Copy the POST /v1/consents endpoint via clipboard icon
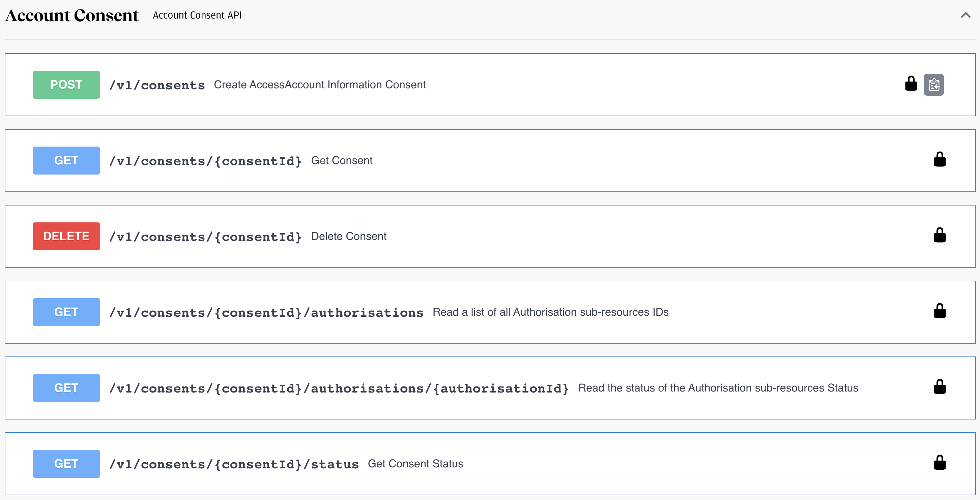The image size is (980, 500). 933,85
